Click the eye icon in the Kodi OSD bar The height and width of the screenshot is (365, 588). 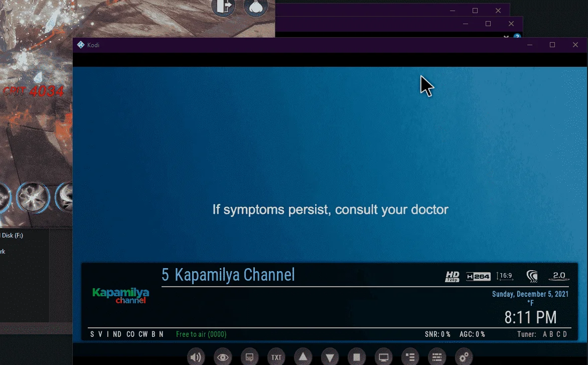click(223, 357)
